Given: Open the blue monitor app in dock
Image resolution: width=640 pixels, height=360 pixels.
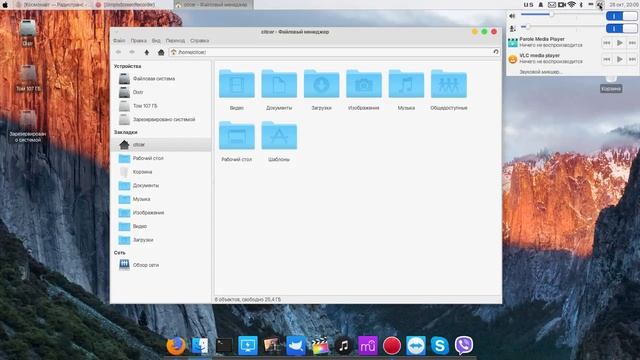Looking at the screenshot, I should point(248,346).
